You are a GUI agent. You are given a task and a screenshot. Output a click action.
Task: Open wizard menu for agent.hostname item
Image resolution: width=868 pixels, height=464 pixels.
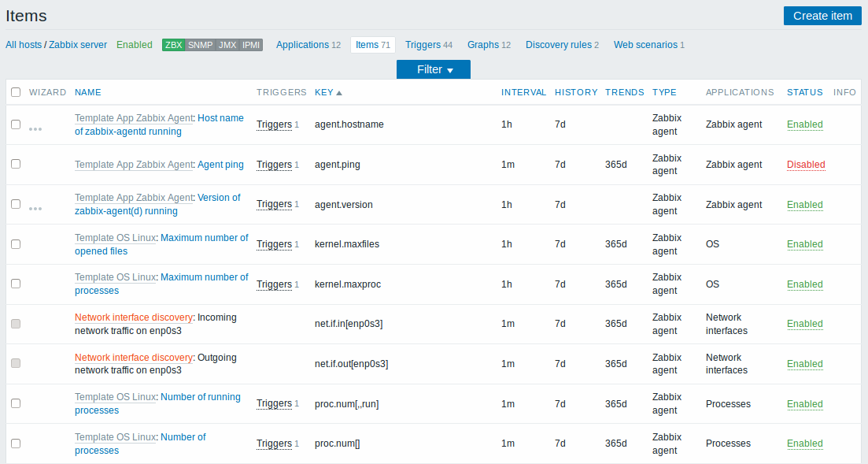tap(35, 129)
